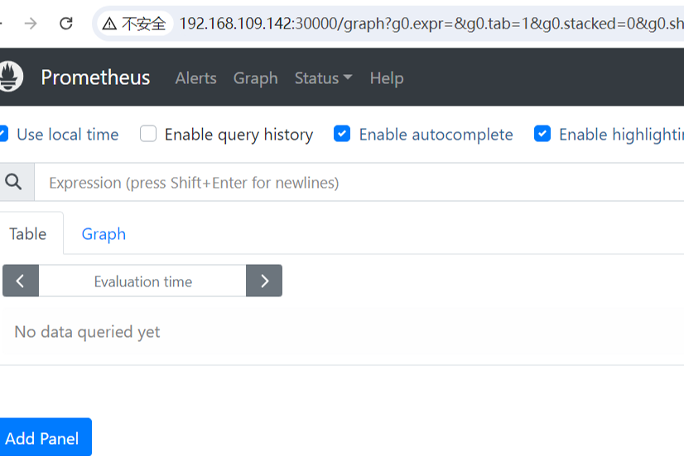Click the insecure connection warning icon
Viewport: 684px width, 456px height.
click(109, 23)
